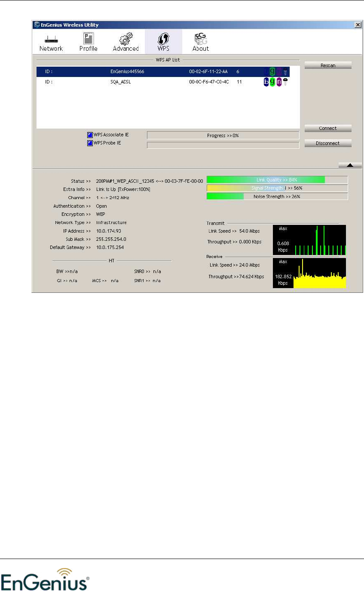
Task: Switch to the Advanced tab
Action: (x=125, y=42)
